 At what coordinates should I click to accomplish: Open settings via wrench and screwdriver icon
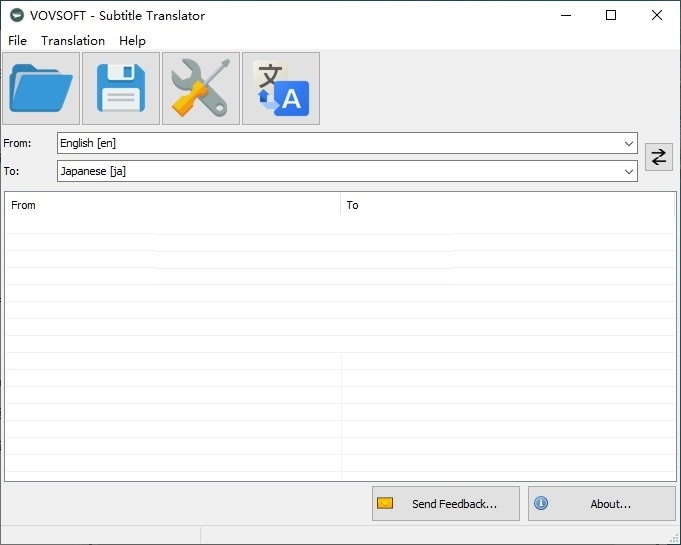201,89
